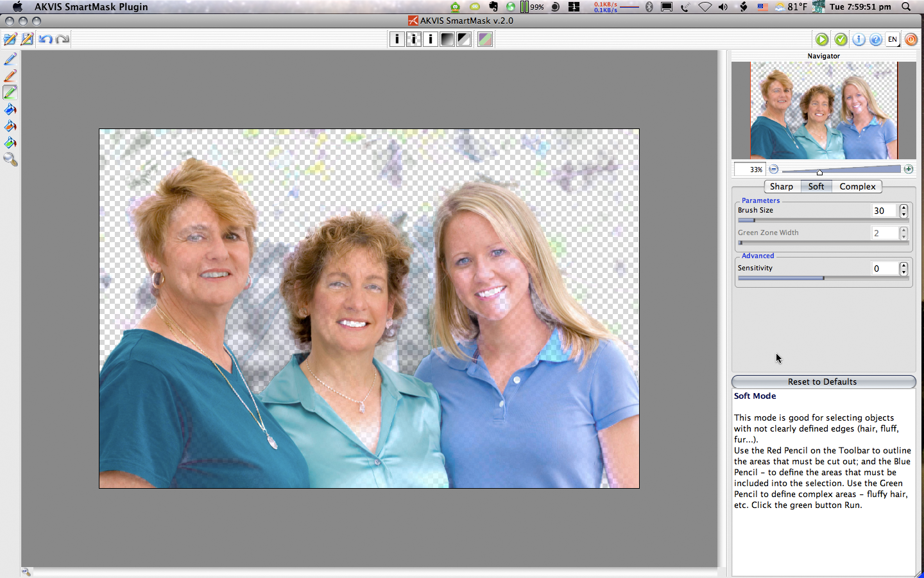Zoom in with the plus button

point(909,170)
